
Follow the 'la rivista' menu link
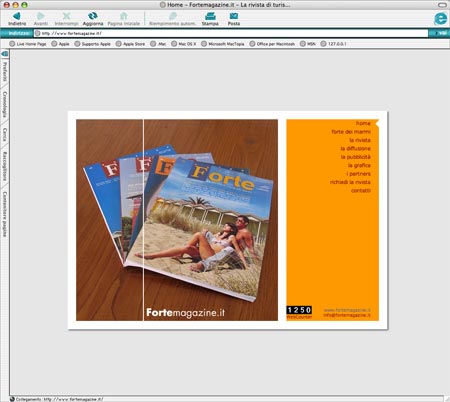(360, 140)
